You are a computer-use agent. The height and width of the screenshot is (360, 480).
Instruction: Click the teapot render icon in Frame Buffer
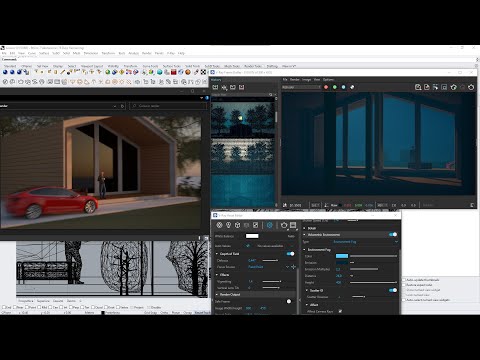coord(471,87)
